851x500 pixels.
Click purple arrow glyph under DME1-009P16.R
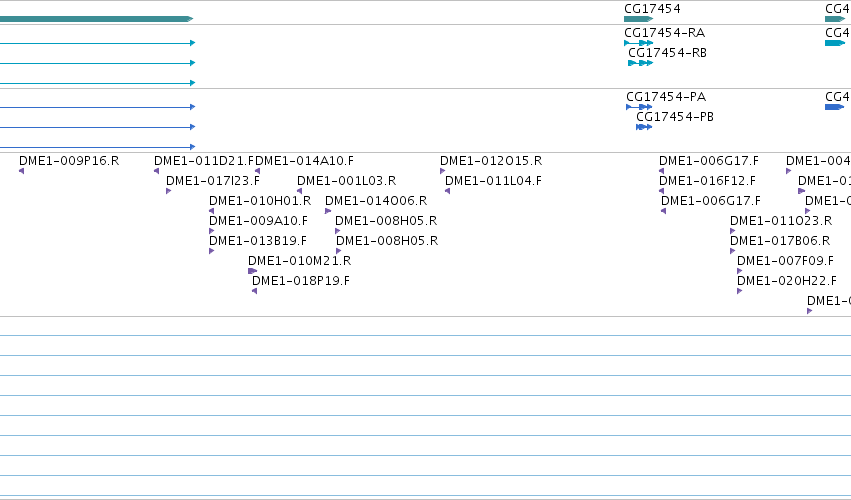pos(21,171)
